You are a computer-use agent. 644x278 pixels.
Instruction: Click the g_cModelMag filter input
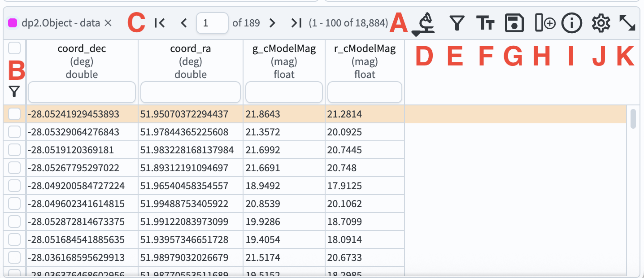tap(284, 92)
